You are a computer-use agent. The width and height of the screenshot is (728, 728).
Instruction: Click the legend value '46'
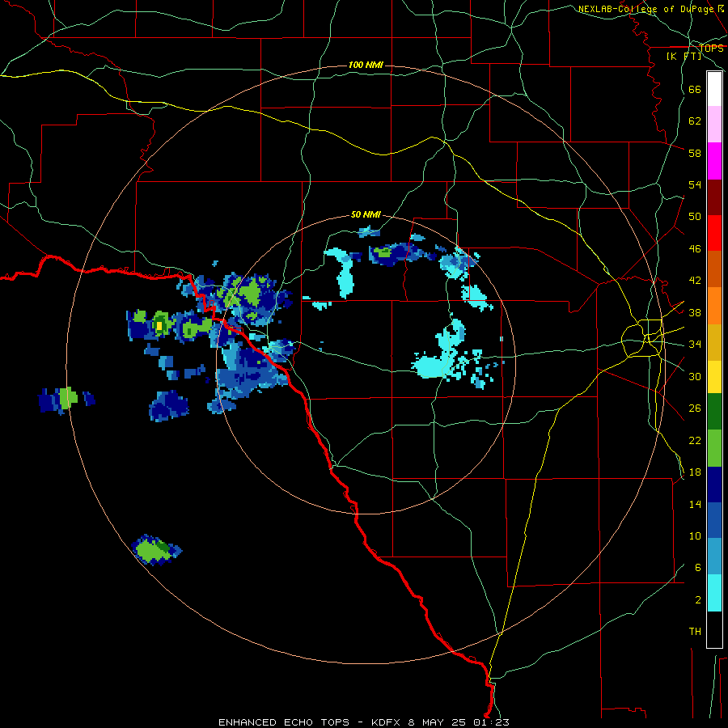695,249
